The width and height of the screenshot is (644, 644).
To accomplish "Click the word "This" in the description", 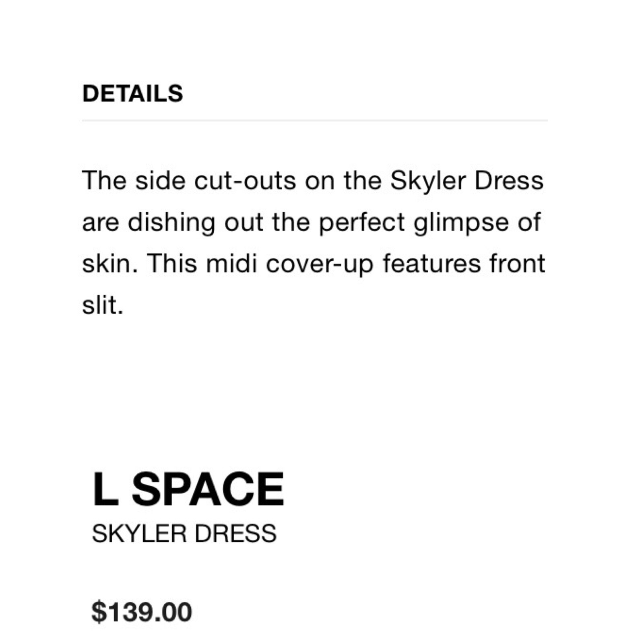I will [x=172, y=264].
